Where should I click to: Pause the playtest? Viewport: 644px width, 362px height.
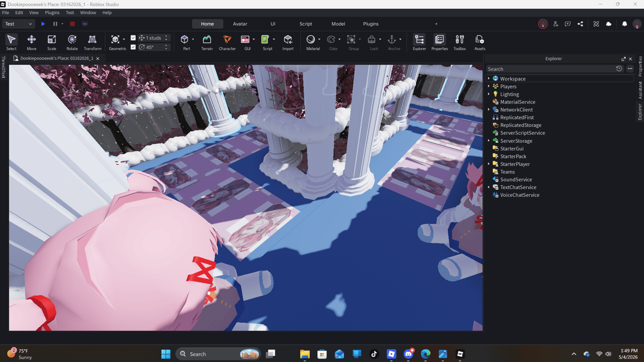55,24
